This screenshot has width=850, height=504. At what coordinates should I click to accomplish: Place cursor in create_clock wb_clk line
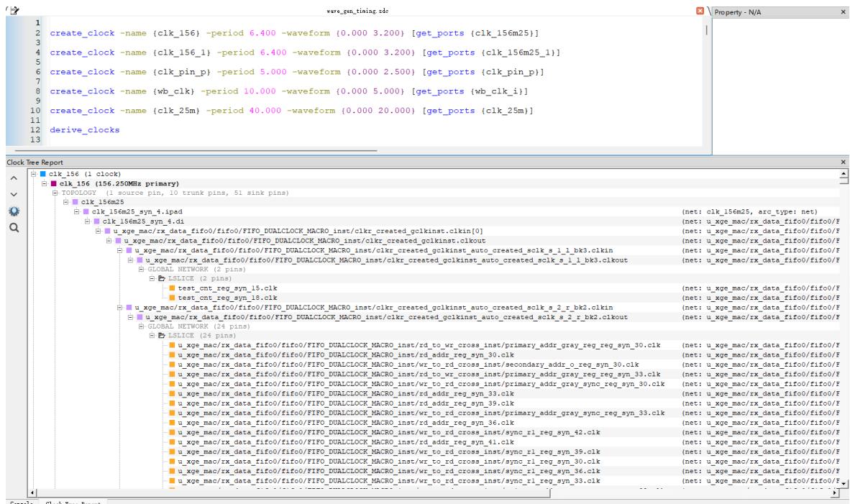[288, 91]
